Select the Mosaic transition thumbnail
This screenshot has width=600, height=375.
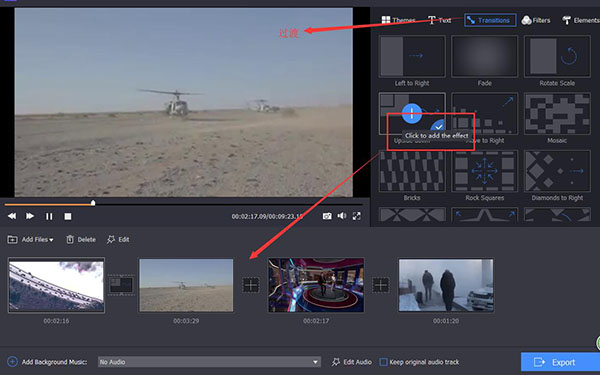click(x=557, y=114)
